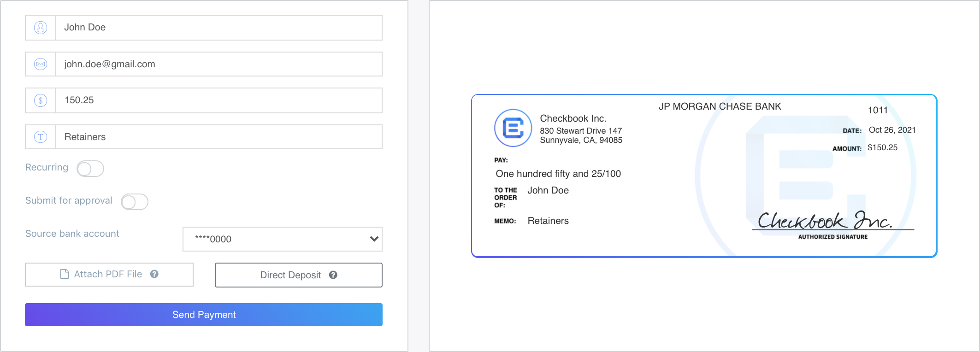Screen dimensions: 980x352
Task: Click the memo field containing Retainers
Action: (x=219, y=137)
